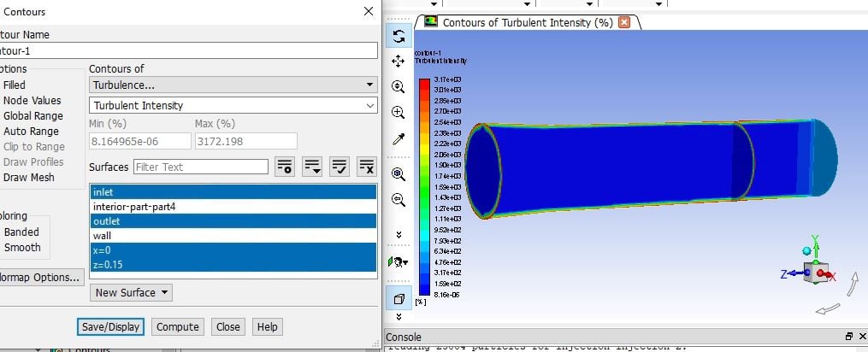Activate the Probe eyedropper tool

pos(398,139)
